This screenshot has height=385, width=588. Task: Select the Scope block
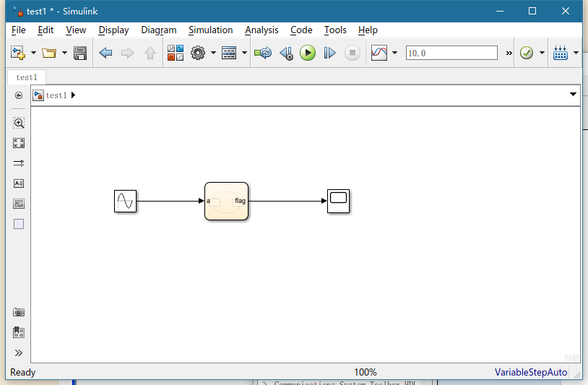pos(338,202)
